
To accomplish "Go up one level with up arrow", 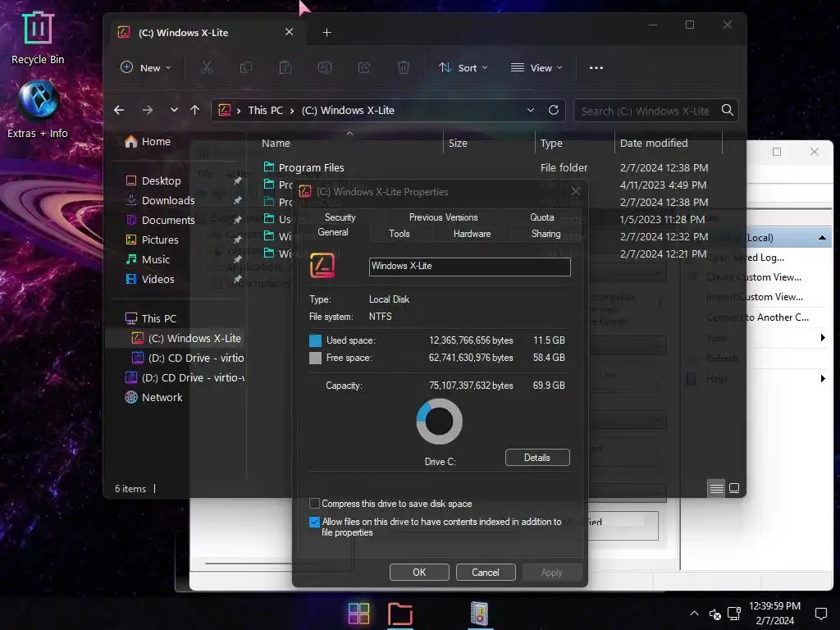I will [194, 111].
